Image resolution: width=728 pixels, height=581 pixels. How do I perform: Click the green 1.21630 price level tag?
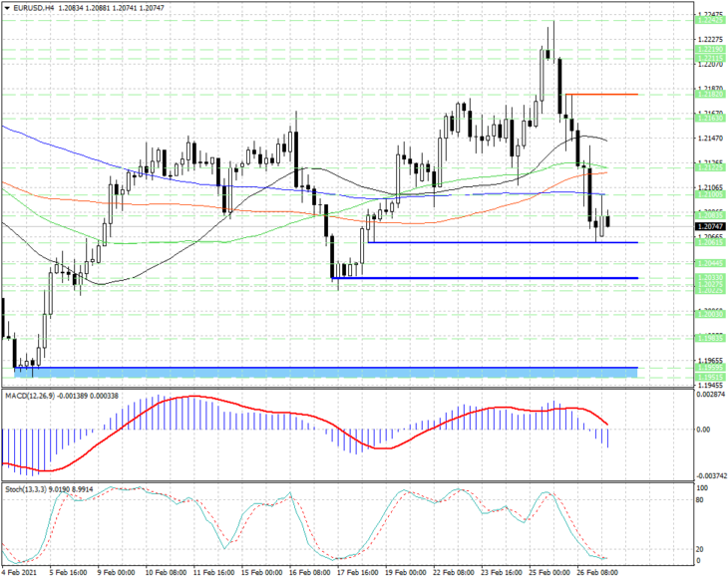710,119
